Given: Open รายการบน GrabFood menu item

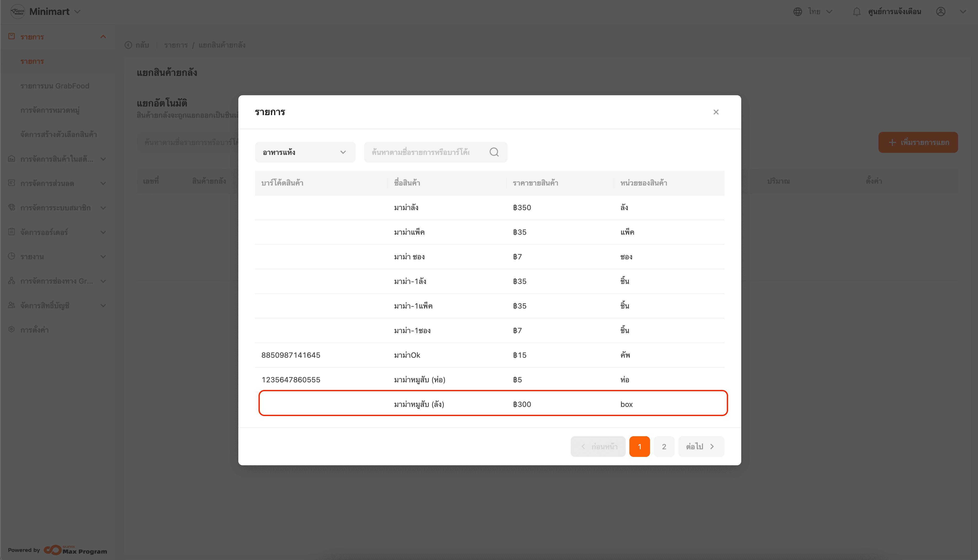Looking at the screenshot, I should pyautogui.click(x=55, y=86).
